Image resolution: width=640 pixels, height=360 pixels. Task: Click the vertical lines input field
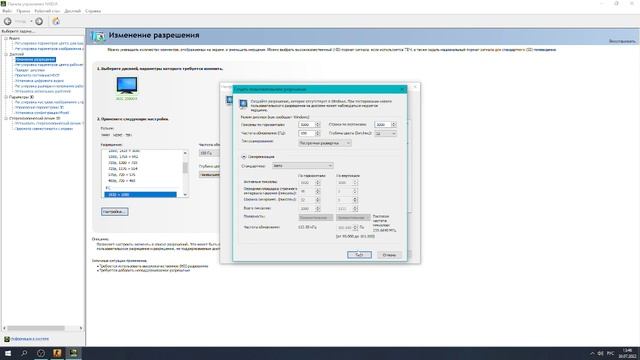tap(383, 124)
